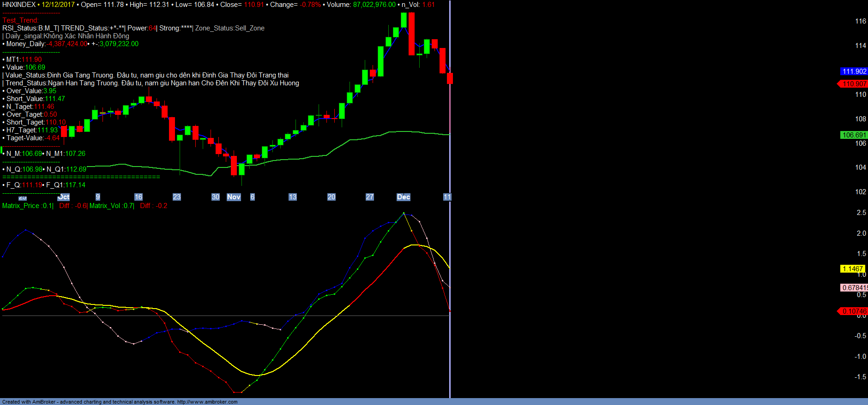
Task: Click the Volume value in the title line
Action: click(x=374, y=5)
